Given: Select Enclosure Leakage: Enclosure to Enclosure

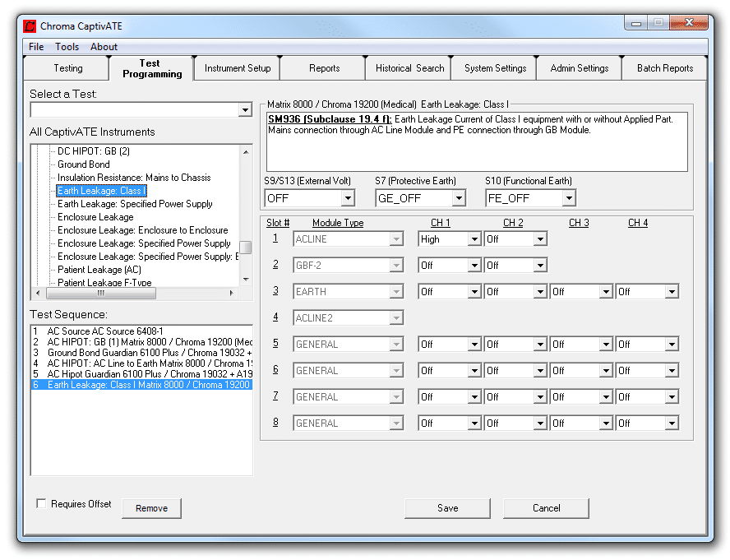Looking at the screenshot, I should tap(142, 230).
